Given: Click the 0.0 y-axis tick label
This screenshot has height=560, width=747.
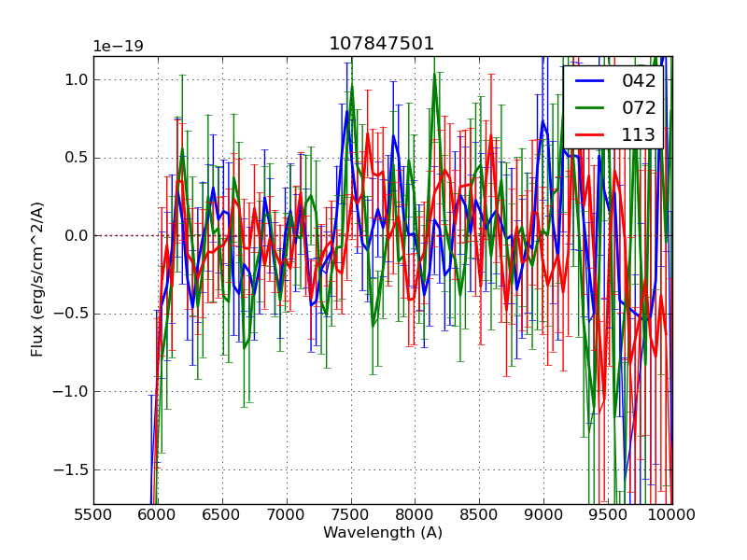Looking at the screenshot, I should [x=75, y=235].
